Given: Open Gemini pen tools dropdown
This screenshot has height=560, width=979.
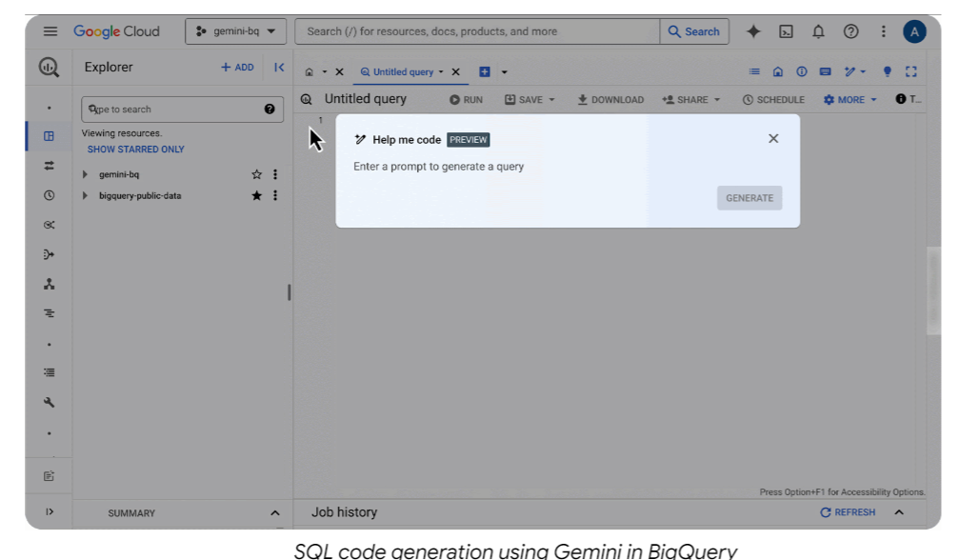Looking at the screenshot, I should click(855, 71).
